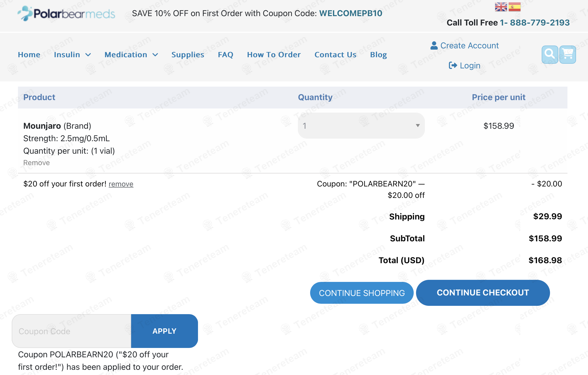Open the FAQ menu item
This screenshot has width=588, height=375.
(x=225, y=55)
